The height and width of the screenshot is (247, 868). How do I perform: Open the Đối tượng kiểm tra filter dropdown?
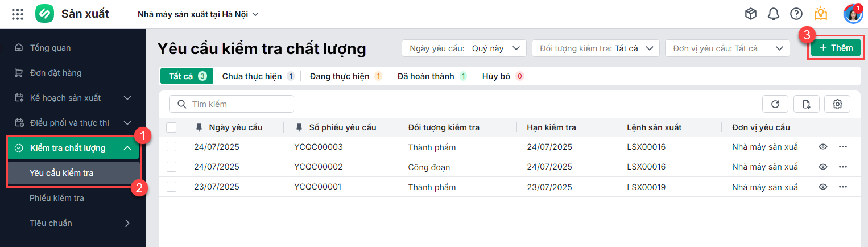[595, 48]
